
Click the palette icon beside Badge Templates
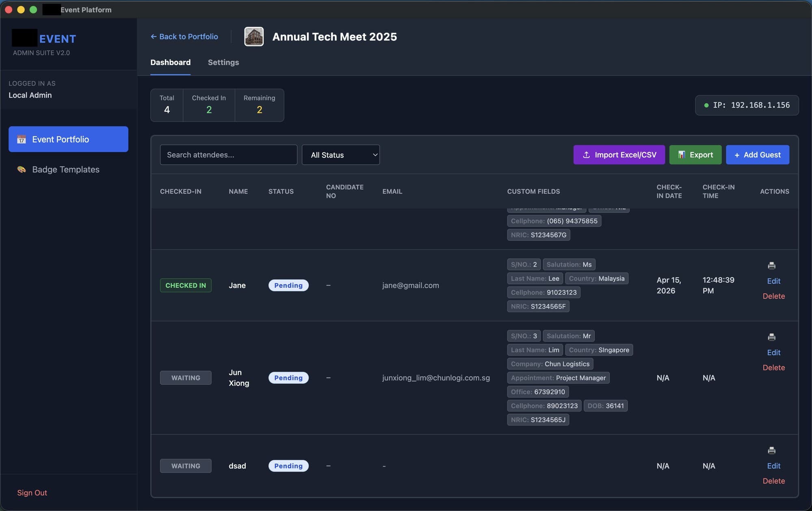click(x=22, y=170)
